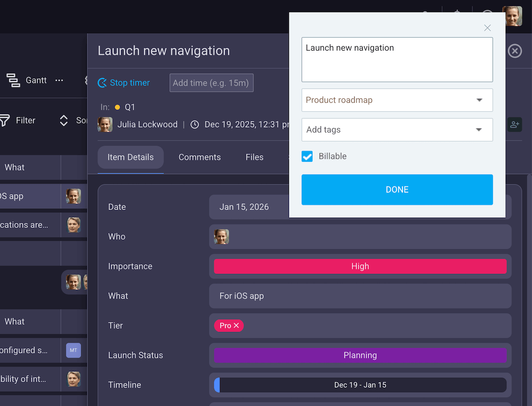
Task: Click Julia Lockwood's name
Action: pos(147,125)
